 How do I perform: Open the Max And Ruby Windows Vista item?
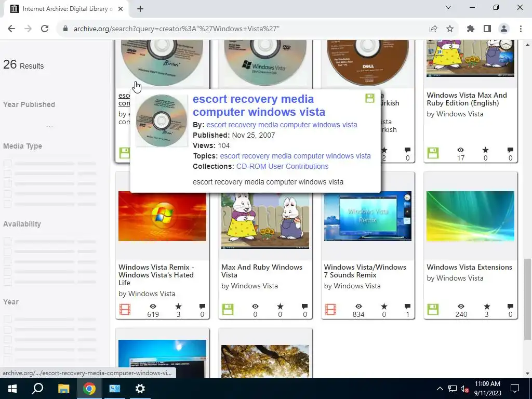262,271
